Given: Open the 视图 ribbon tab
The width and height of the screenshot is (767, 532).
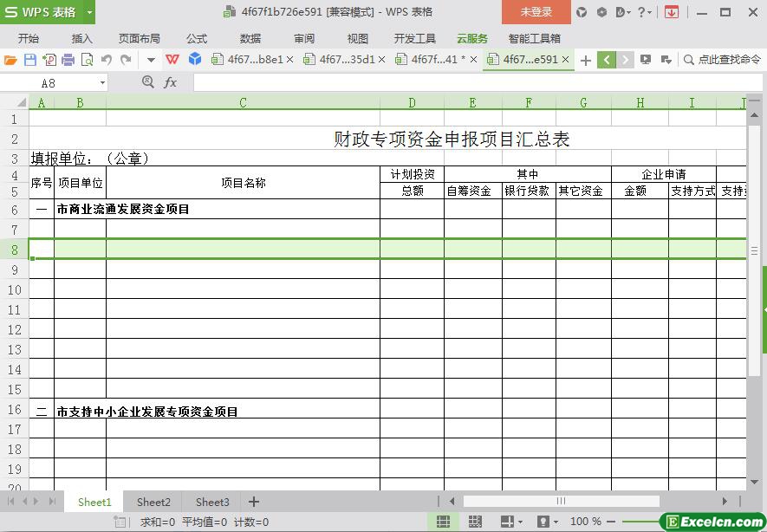Looking at the screenshot, I should (358, 38).
